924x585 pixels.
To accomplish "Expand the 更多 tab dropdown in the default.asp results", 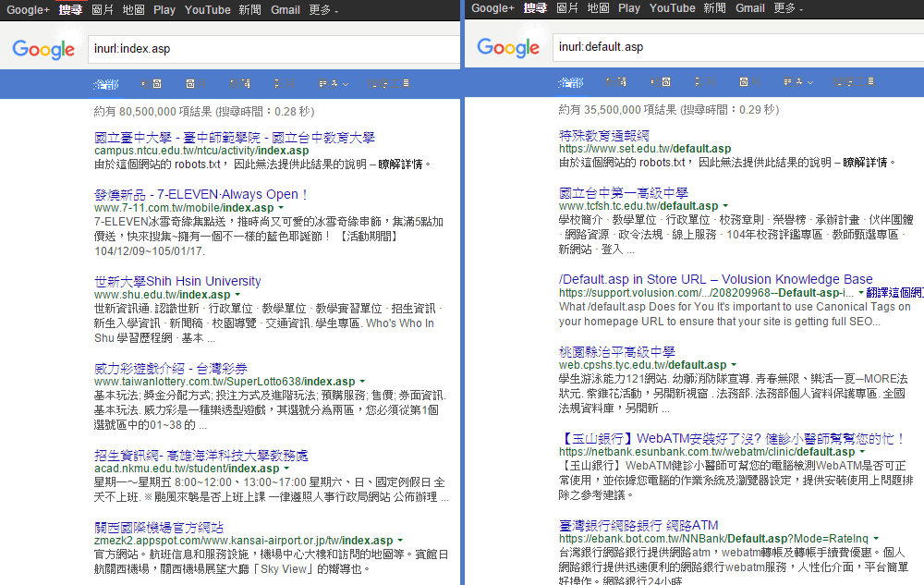I will coord(798,82).
